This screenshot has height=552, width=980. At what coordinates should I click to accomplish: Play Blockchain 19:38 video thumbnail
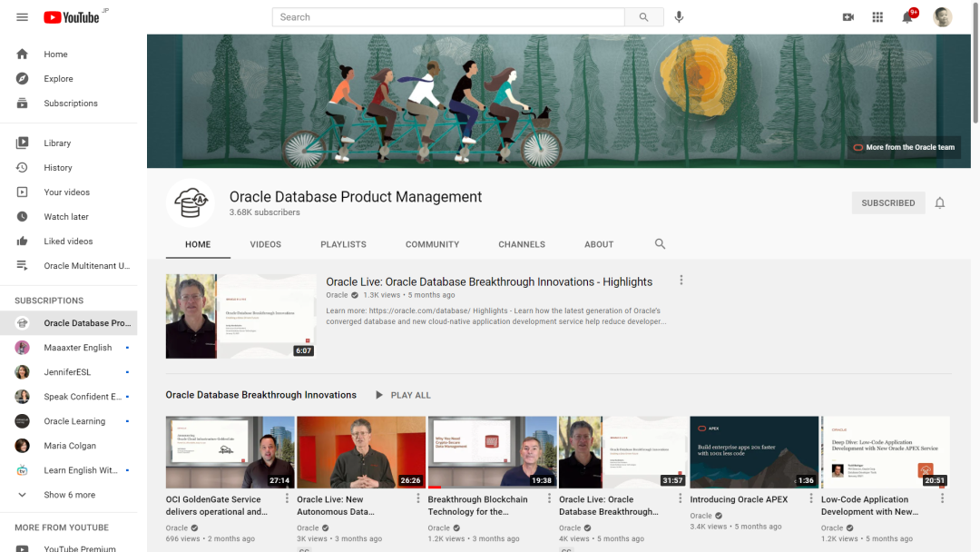coord(493,452)
